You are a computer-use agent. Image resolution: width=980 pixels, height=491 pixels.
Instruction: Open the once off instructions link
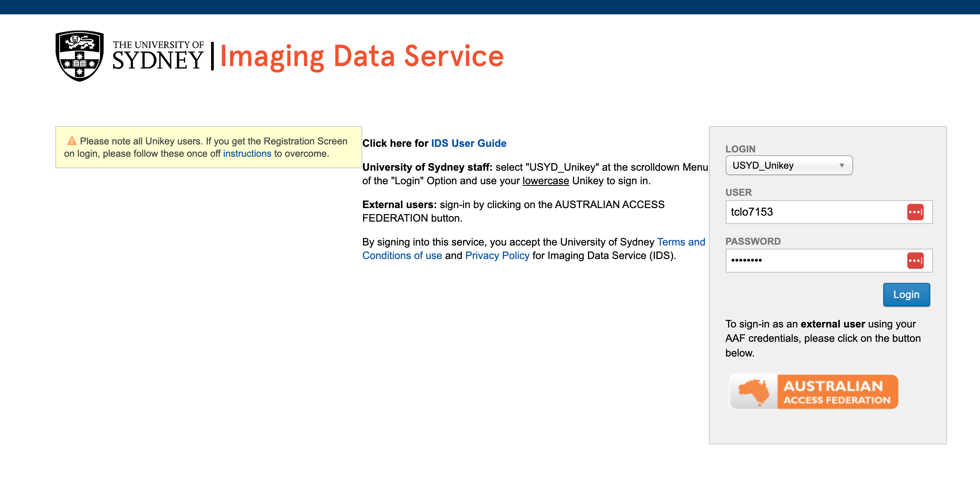[247, 154]
